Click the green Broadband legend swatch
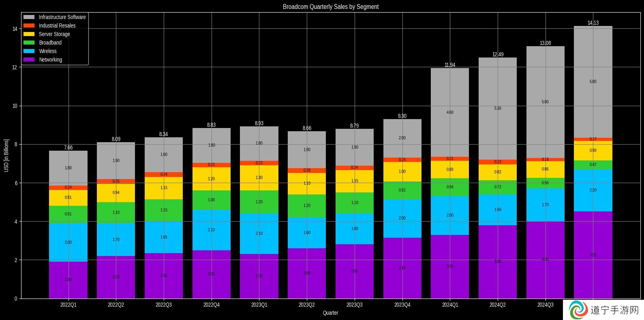Viewport: 644px width, 320px height. pyautogui.click(x=29, y=43)
